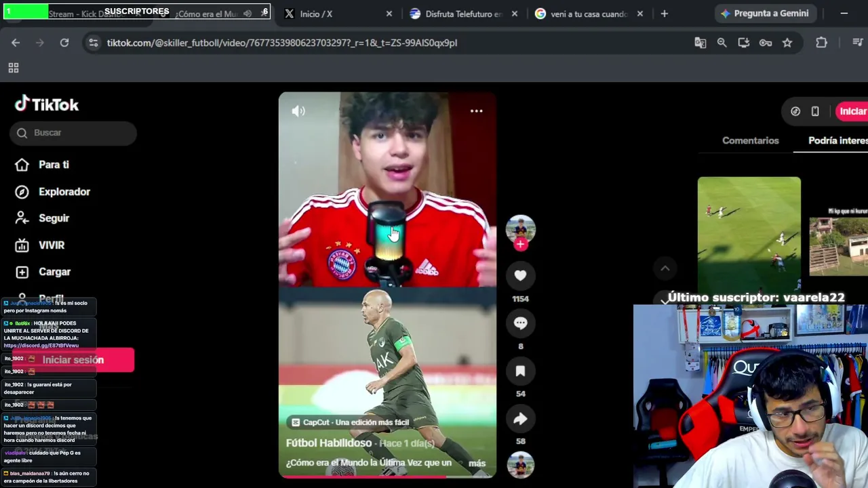This screenshot has height=488, width=868.
Task: Open the Fútbol Habilidoso creator name
Action: [329, 443]
